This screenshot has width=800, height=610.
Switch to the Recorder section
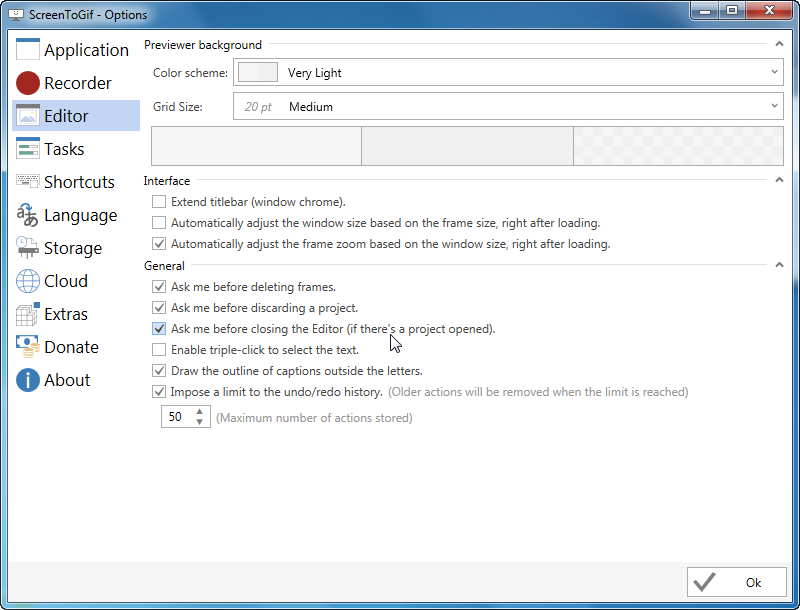(76, 83)
